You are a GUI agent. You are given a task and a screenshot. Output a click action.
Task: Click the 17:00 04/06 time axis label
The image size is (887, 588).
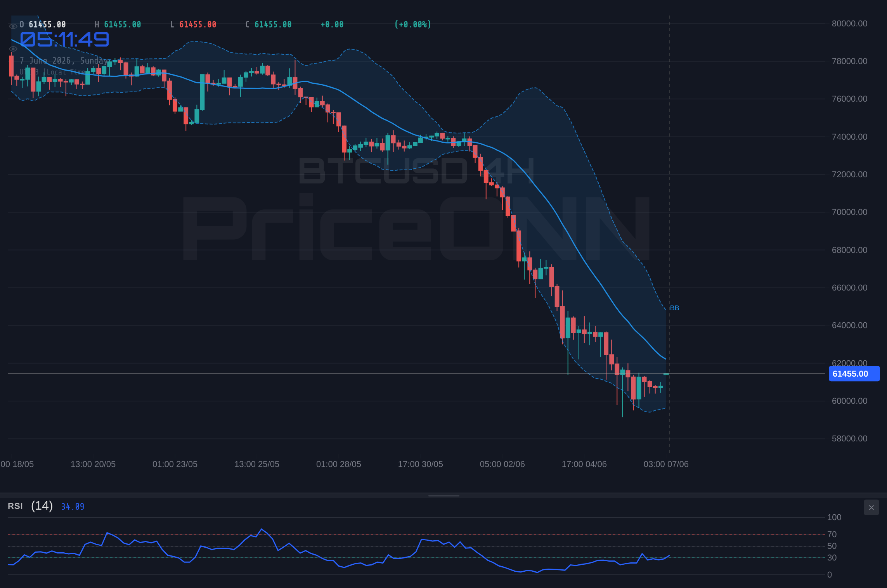pos(584,464)
